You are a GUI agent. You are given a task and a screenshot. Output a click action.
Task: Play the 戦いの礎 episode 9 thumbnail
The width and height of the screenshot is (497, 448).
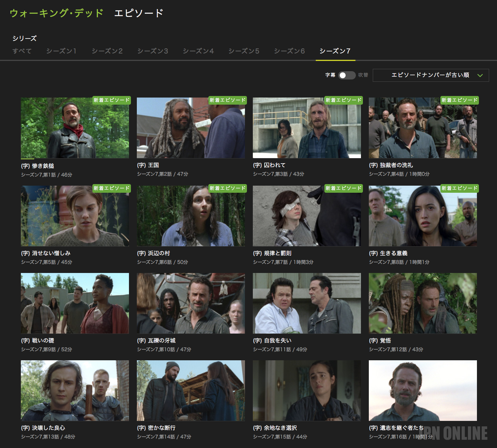(75, 303)
